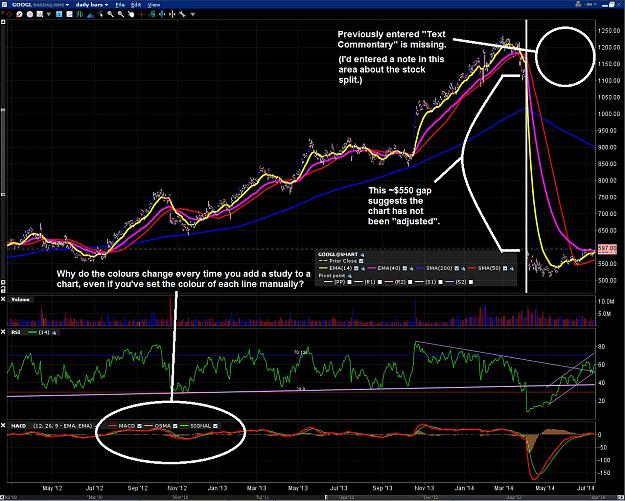Toggle the MACD line checkbox
Image resolution: width=625 pixels, height=501 pixels.
[139, 426]
